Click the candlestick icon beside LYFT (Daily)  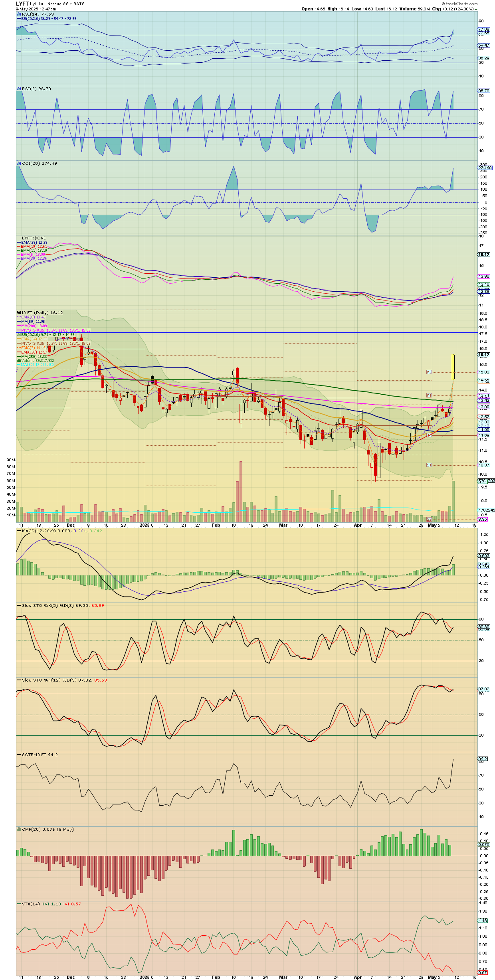click(x=19, y=312)
